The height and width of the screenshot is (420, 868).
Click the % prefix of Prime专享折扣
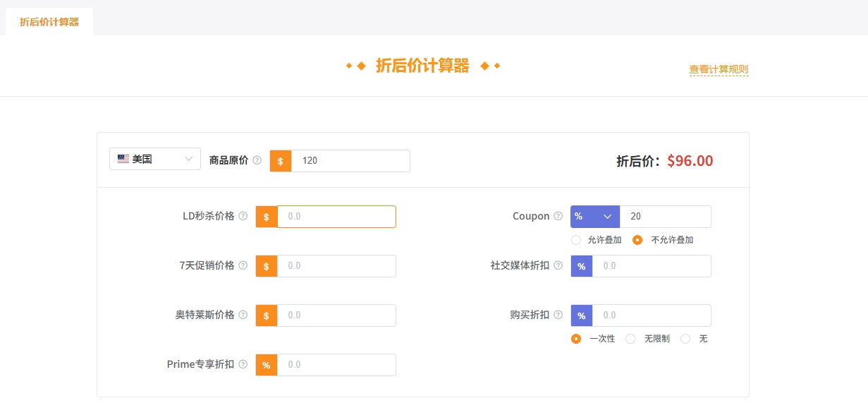click(x=267, y=365)
